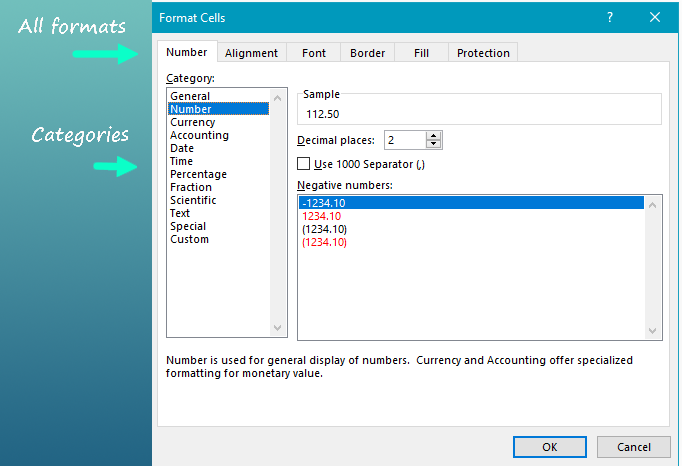Viewport: 682px width, 466px height.
Task: Switch to the Fill tab
Action: pos(421,53)
